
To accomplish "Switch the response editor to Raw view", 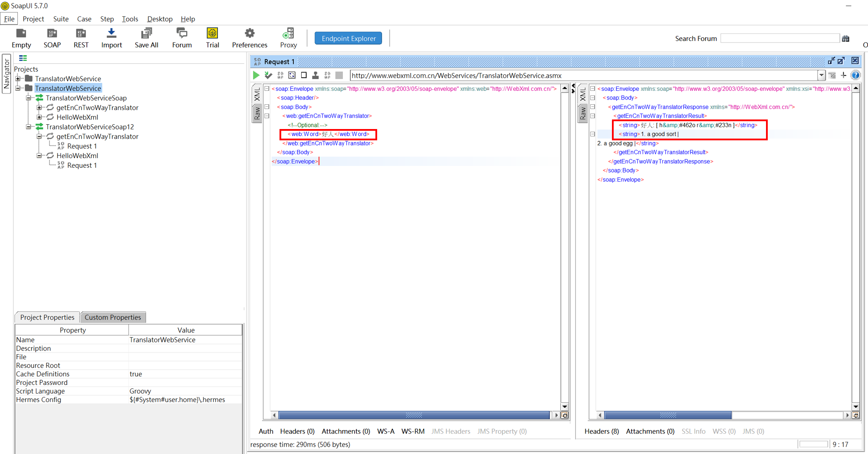I will [583, 113].
